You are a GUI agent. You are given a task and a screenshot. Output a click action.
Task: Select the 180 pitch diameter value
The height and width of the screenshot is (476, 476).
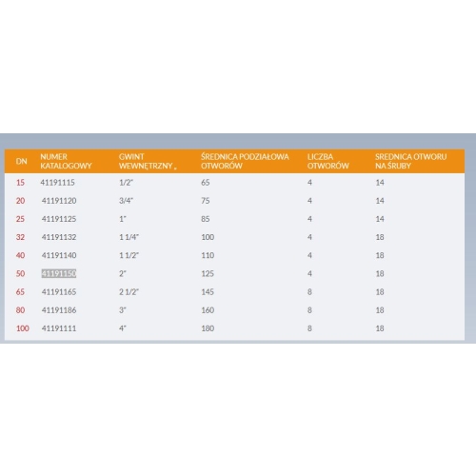pos(208,328)
